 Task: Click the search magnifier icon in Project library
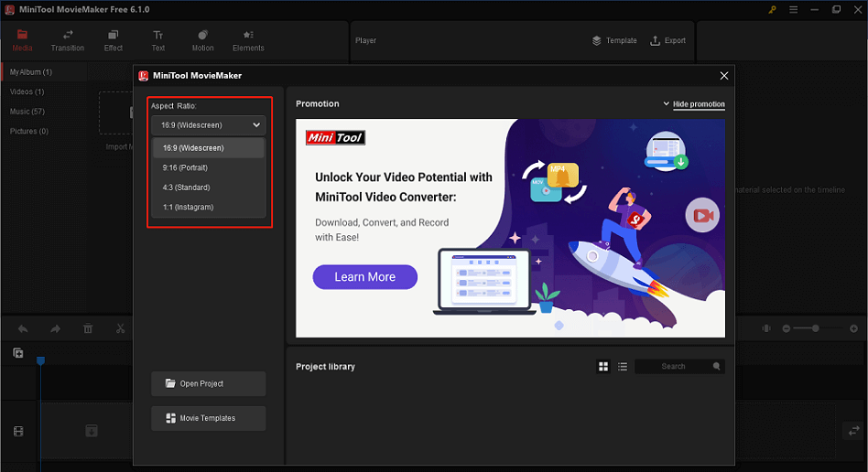tap(716, 367)
